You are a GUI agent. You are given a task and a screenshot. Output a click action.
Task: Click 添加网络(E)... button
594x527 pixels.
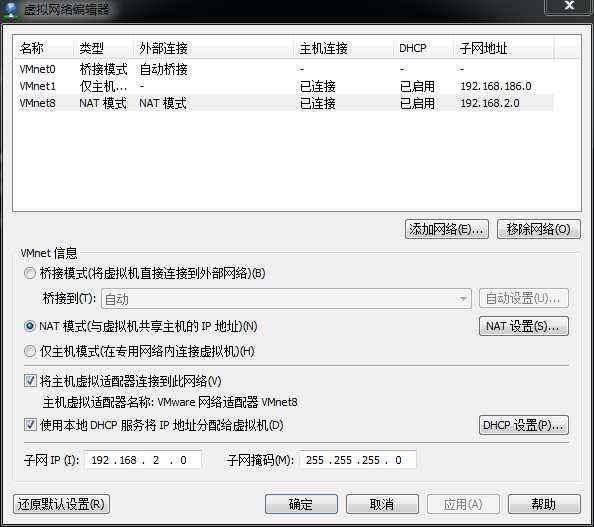[x=447, y=229]
